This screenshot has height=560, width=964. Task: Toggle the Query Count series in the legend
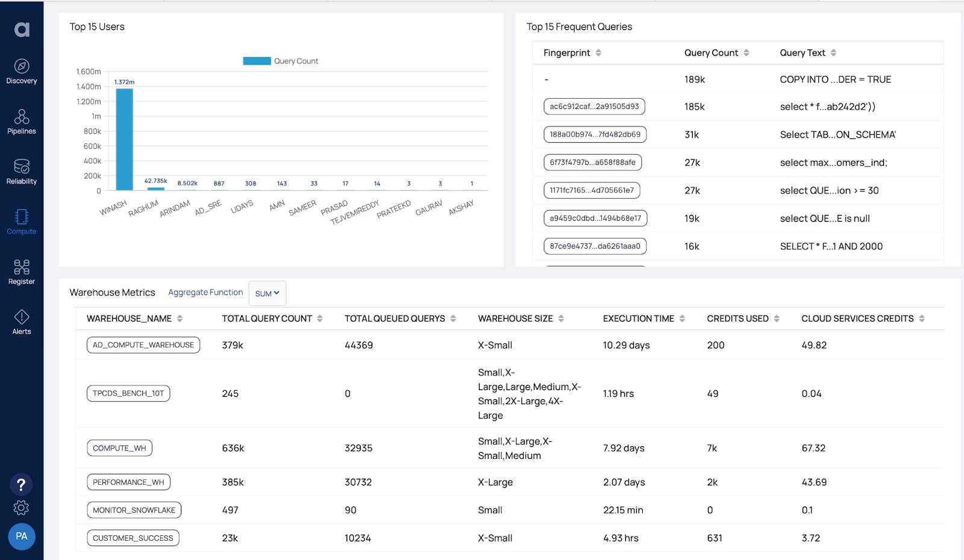pos(280,60)
